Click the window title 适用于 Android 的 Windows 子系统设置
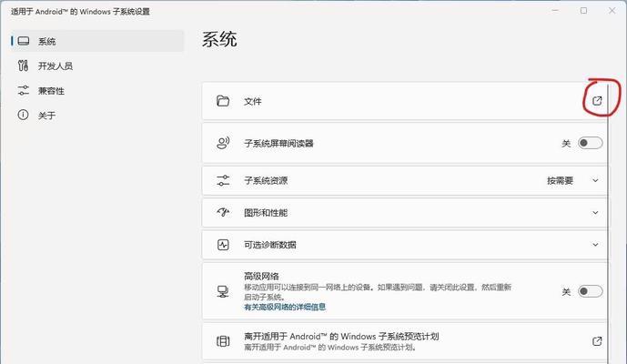Viewport: 627px width, 364px height. pos(80,12)
